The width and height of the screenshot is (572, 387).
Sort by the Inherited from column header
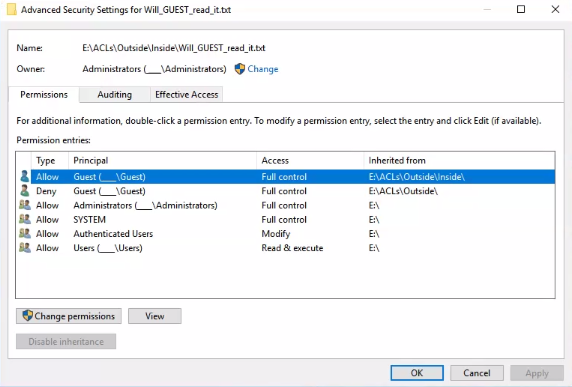[460, 160]
